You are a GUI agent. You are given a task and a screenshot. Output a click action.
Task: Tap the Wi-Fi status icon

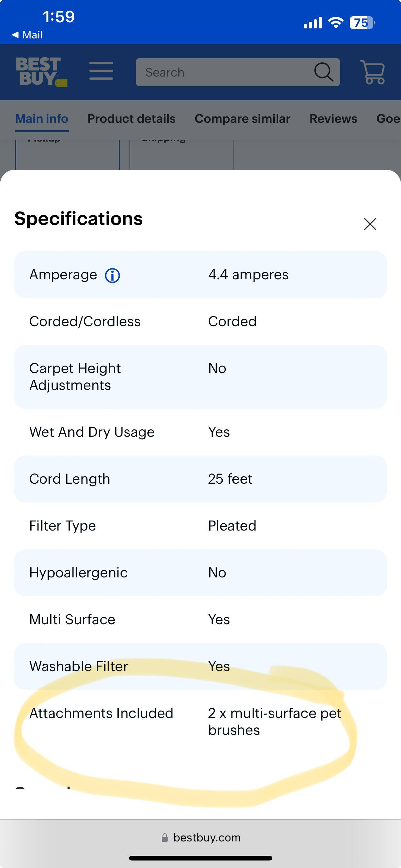(335, 23)
